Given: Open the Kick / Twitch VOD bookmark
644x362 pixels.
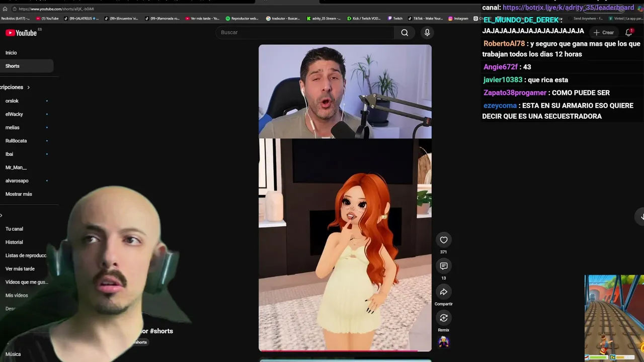Looking at the screenshot, I should pyautogui.click(x=364, y=19).
